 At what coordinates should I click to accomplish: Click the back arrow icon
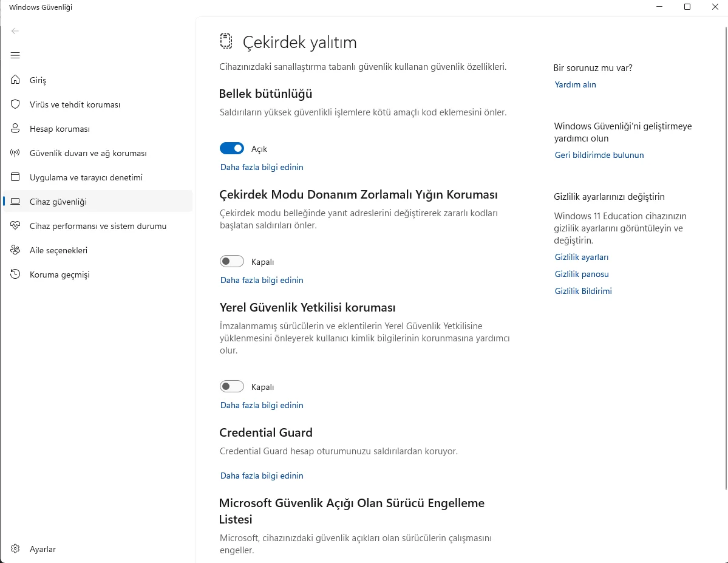pyautogui.click(x=15, y=31)
